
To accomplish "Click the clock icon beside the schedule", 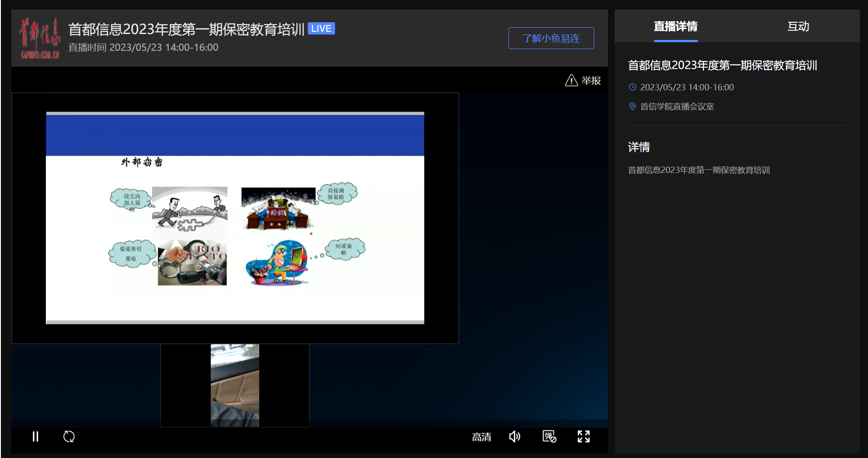I will point(632,87).
